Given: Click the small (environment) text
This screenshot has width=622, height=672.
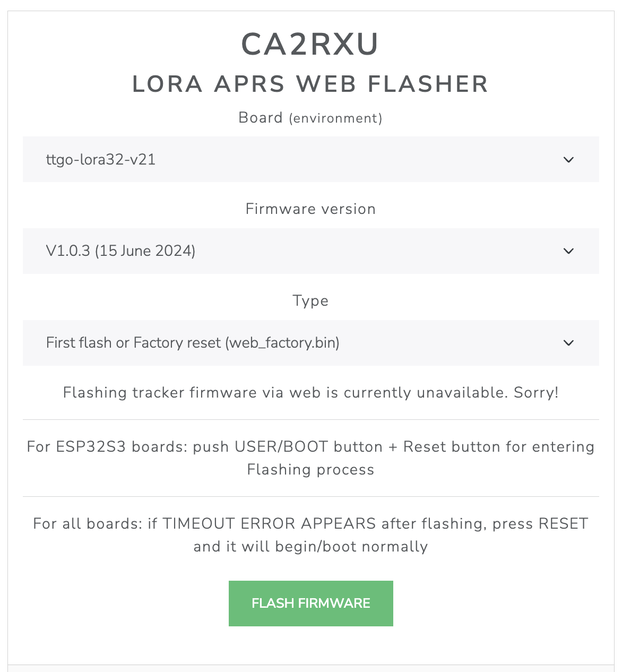Looking at the screenshot, I should click(335, 118).
